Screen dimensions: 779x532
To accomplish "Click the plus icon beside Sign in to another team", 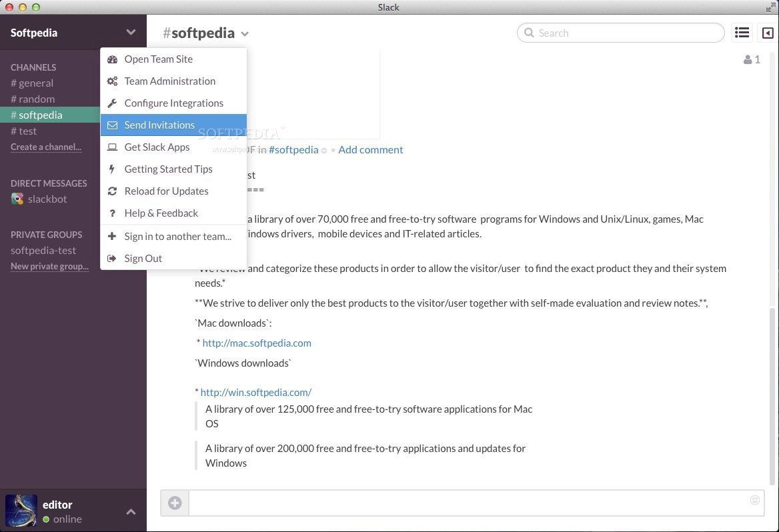I will (112, 237).
